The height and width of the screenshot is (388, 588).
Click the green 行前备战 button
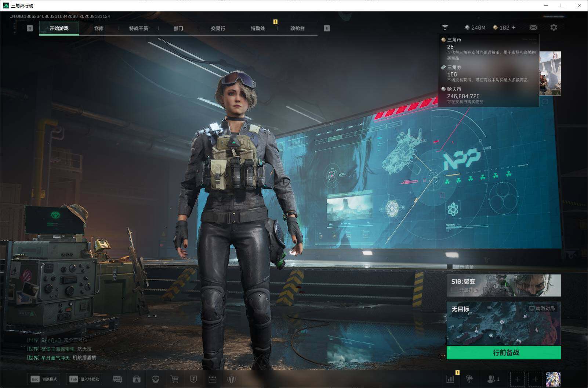coord(504,353)
